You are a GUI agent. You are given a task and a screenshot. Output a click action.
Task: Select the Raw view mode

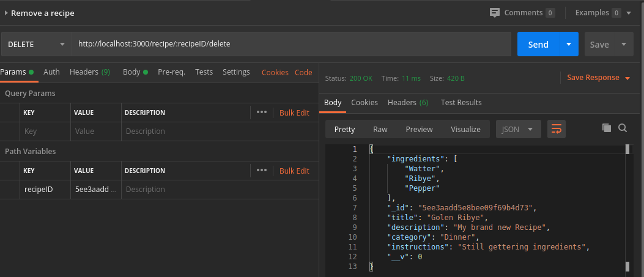click(380, 129)
